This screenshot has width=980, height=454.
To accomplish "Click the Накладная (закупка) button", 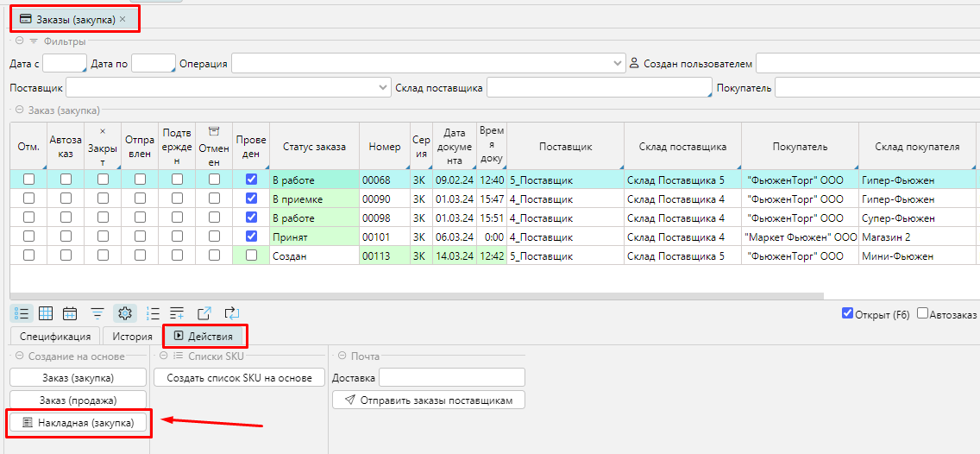I will 79,422.
